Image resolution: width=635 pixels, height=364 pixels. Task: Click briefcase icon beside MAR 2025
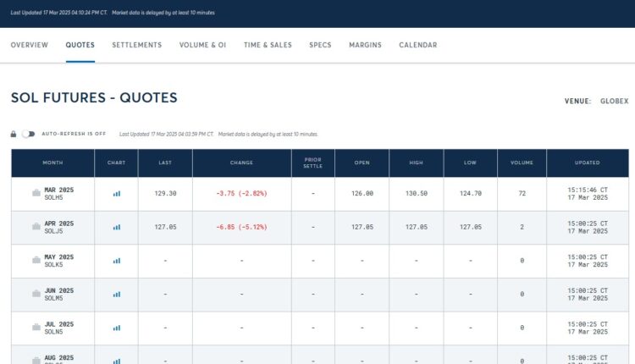pyautogui.click(x=36, y=194)
